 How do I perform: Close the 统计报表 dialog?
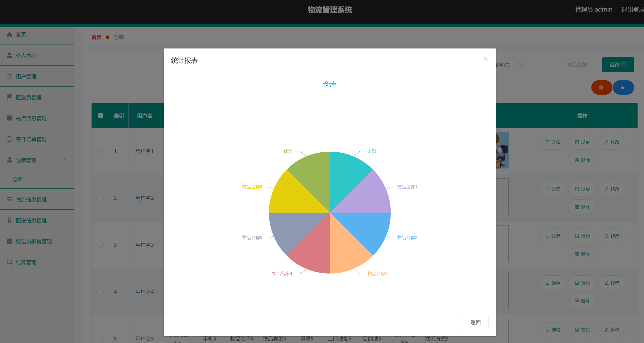click(x=486, y=59)
